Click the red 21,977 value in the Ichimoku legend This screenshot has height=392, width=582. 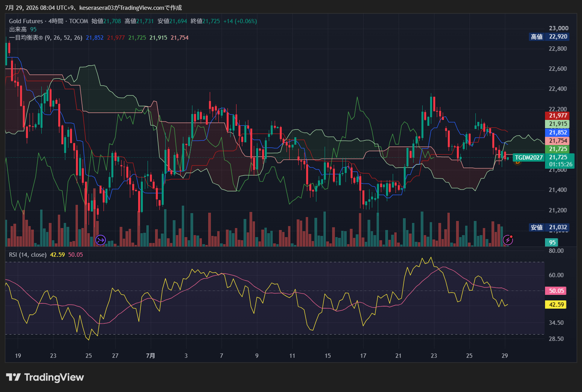[x=116, y=38]
